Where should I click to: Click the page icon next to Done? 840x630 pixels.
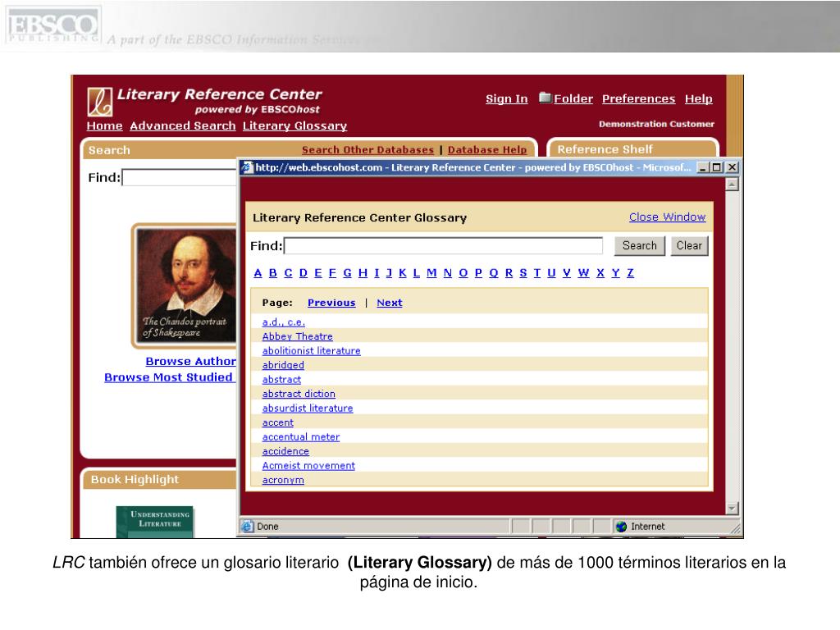pyautogui.click(x=248, y=526)
